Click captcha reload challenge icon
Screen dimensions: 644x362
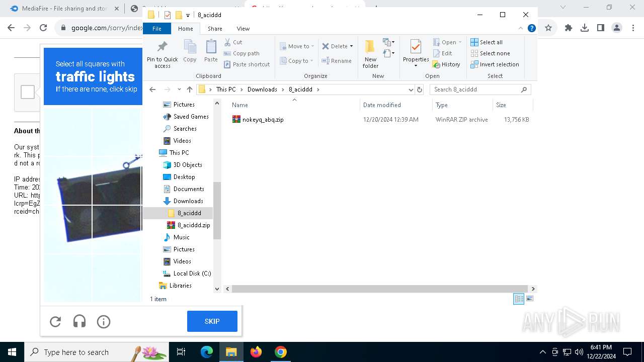pyautogui.click(x=55, y=321)
